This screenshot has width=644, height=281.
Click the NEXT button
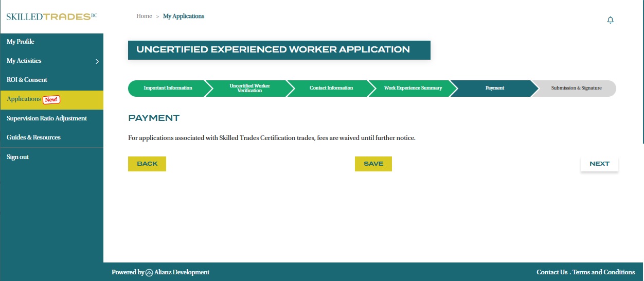coord(599,164)
